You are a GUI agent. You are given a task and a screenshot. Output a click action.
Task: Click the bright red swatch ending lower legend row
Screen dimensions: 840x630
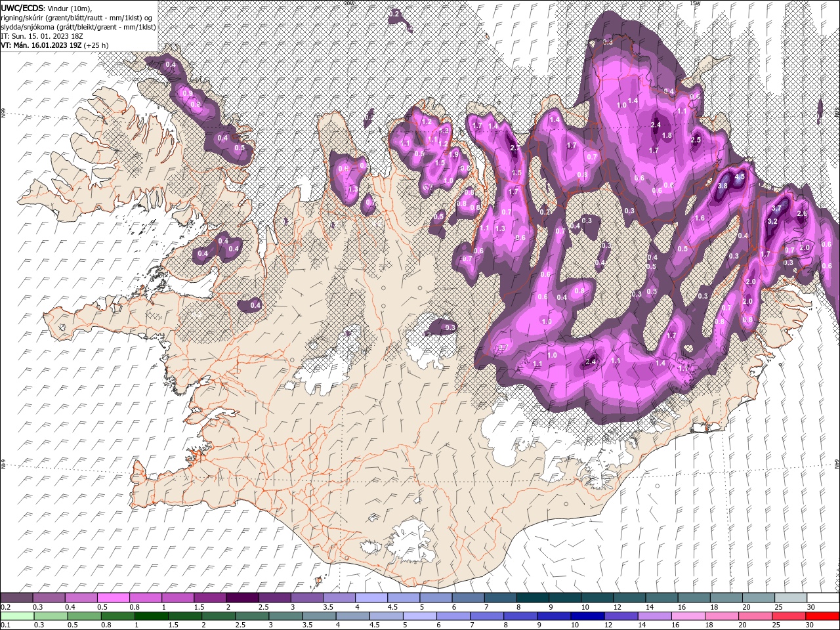pyautogui.click(x=822, y=616)
